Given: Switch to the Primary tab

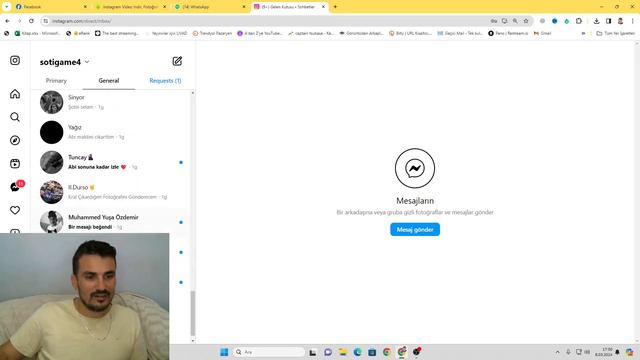Looking at the screenshot, I should (x=56, y=81).
